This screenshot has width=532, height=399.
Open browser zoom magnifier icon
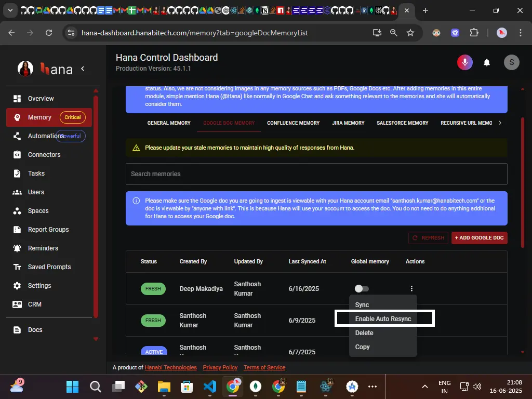[x=394, y=33]
